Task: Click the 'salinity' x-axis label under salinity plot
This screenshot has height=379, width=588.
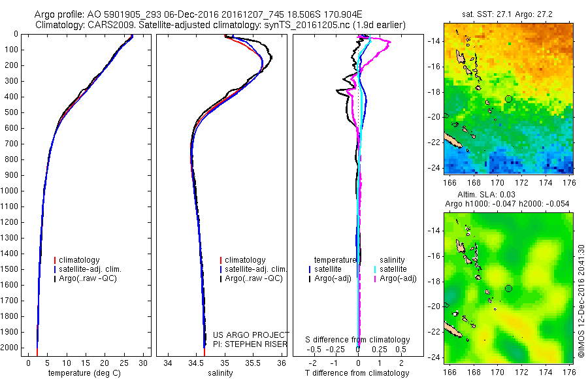Action: 221,373
